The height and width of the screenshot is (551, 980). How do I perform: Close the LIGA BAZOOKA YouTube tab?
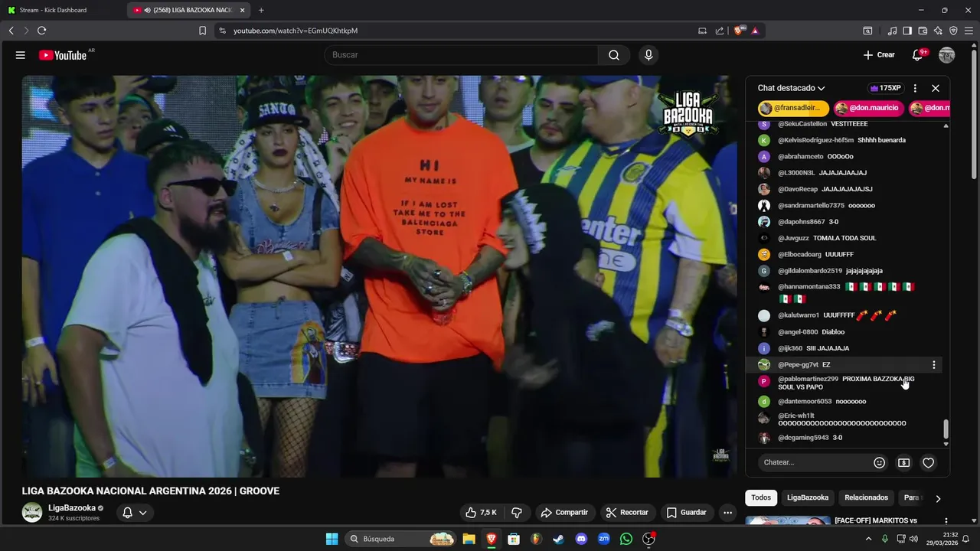pos(243,10)
